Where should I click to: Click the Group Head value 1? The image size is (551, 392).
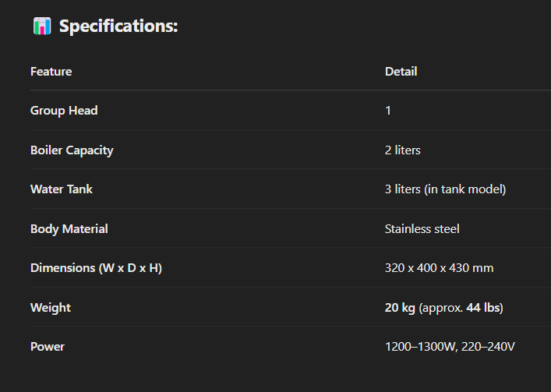[x=388, y=111]
